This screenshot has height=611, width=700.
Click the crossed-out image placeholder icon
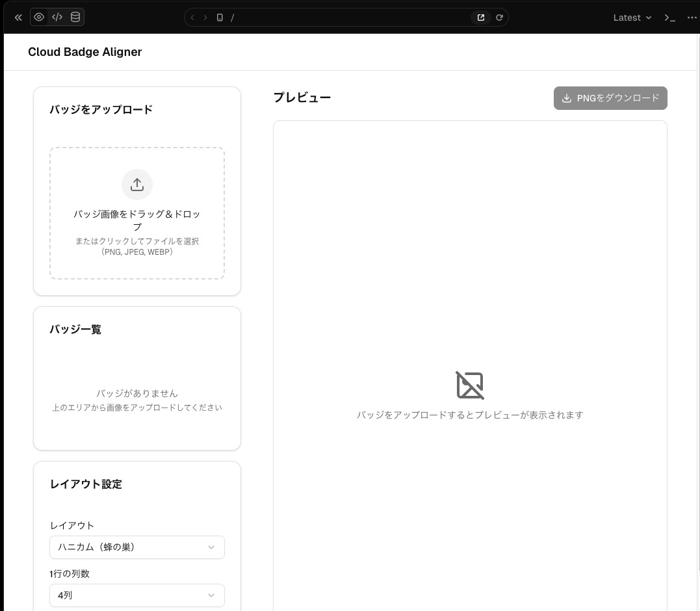(470, 385)
